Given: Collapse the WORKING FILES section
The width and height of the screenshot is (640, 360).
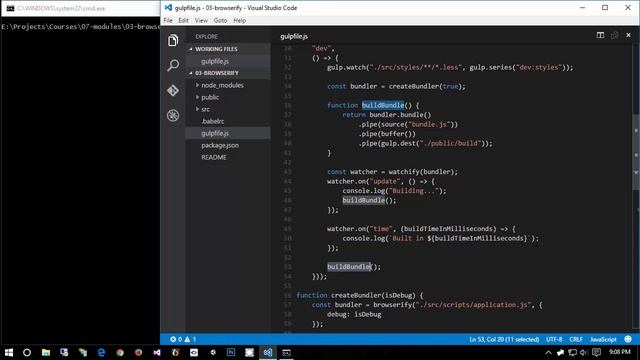Looking at the screenshot, I should (228, 49).
